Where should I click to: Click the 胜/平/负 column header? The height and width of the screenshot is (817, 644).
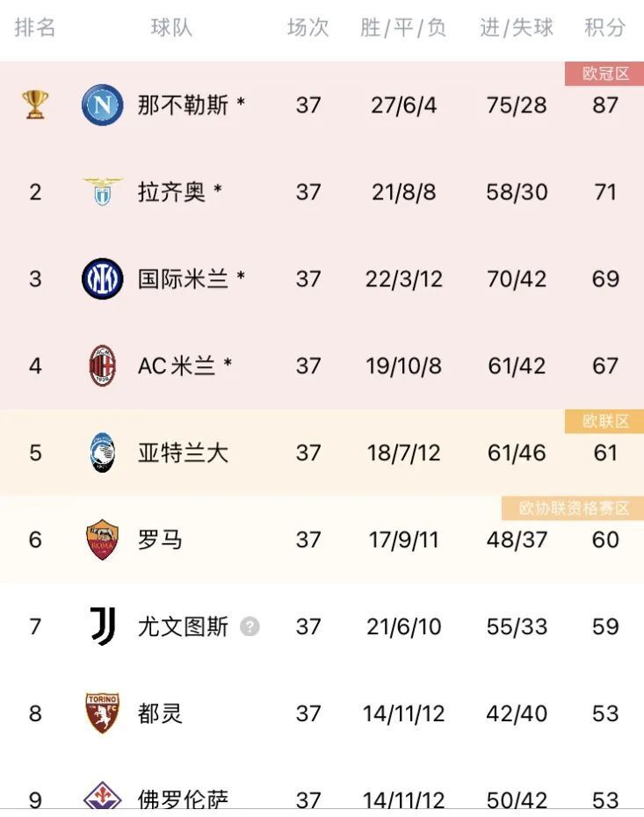[403, 27]
